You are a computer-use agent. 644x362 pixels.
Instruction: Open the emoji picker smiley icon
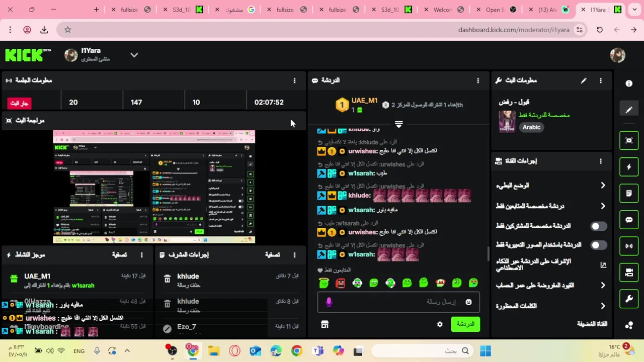[468, 302]
